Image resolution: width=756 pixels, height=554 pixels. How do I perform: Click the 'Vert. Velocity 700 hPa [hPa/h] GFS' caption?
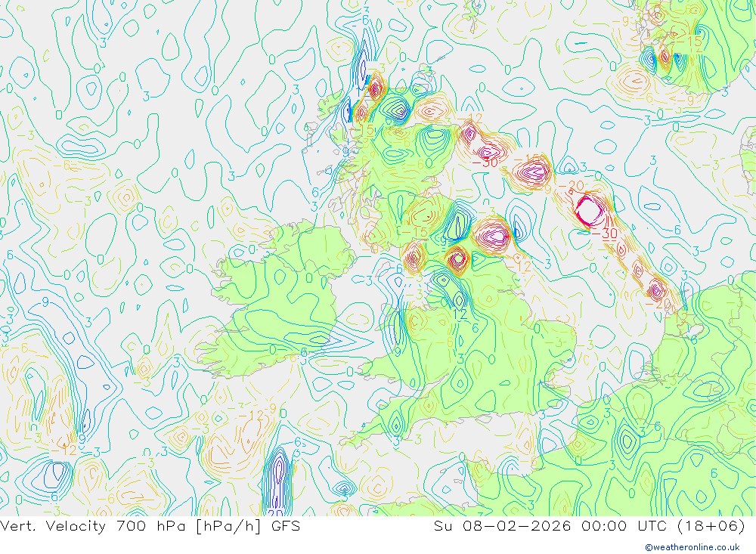(150, 525)
